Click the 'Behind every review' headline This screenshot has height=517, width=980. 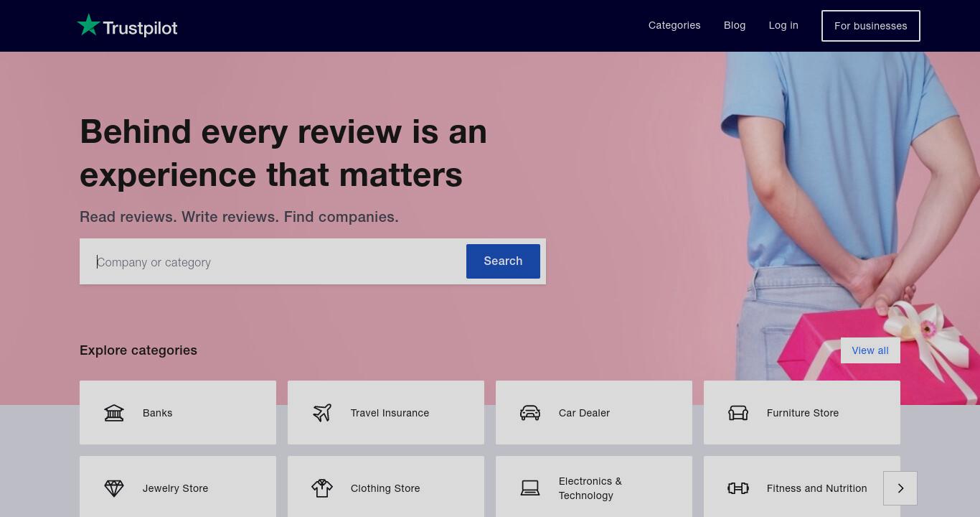coord(283,153)
